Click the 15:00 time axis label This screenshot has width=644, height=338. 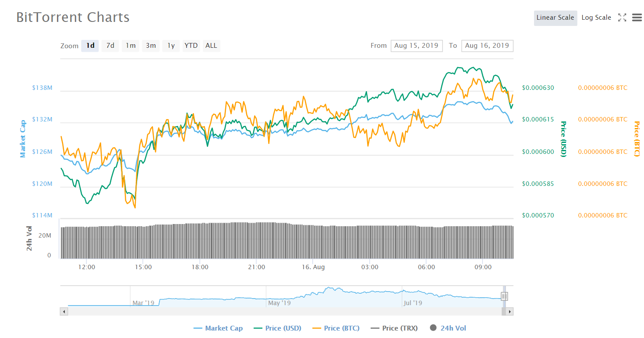143,267
